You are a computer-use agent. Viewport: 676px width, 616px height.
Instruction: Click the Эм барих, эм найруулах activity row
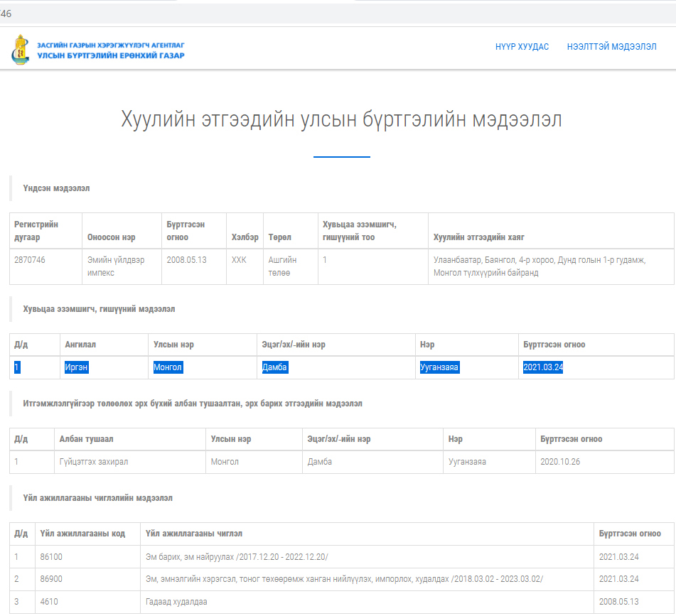tap(237, 556)
